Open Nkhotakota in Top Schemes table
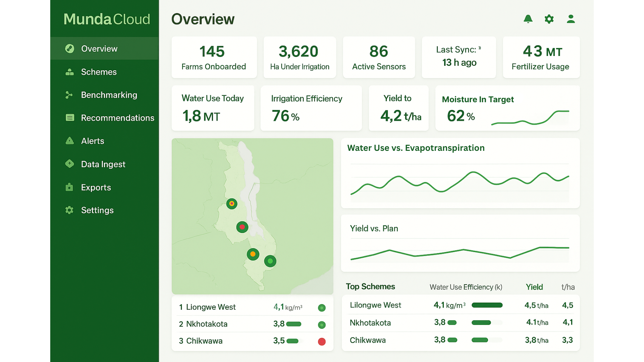The height and width of the screenshot is (362, 644). click(x=370, y=323)
